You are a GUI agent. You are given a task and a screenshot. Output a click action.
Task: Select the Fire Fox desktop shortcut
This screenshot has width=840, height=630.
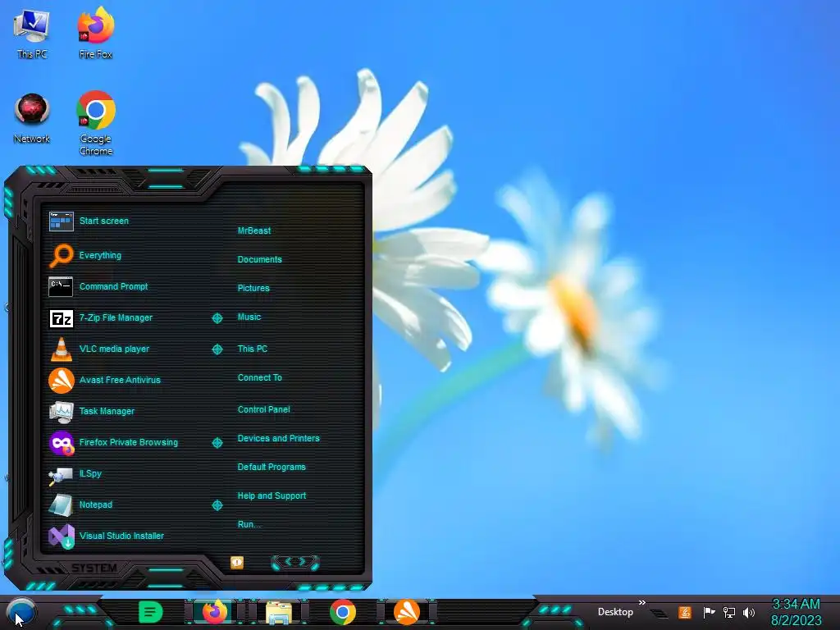tap(96, 33)
